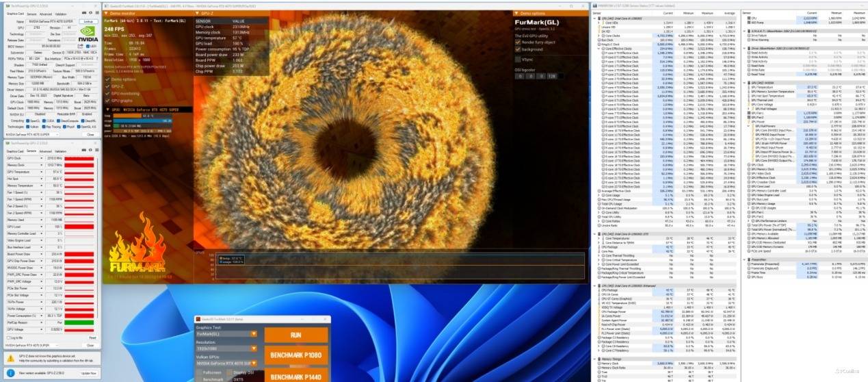Image resolution: width=868 pixels, height=382 pixels.
Task: Open the Resolution dropdown in FurMark
Action: (x=254, y=350)
